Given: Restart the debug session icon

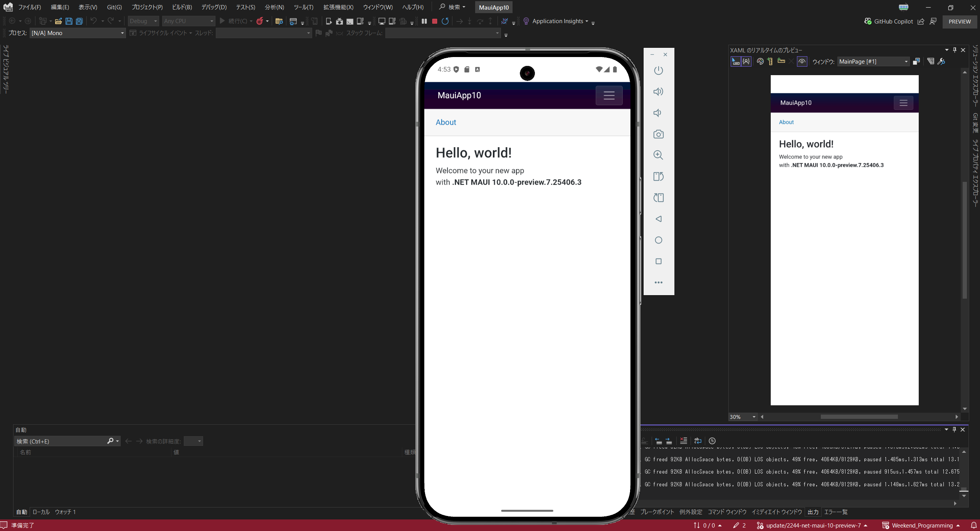Looking at the screenshot, I should pyautogui.click(x=445, y=21).
